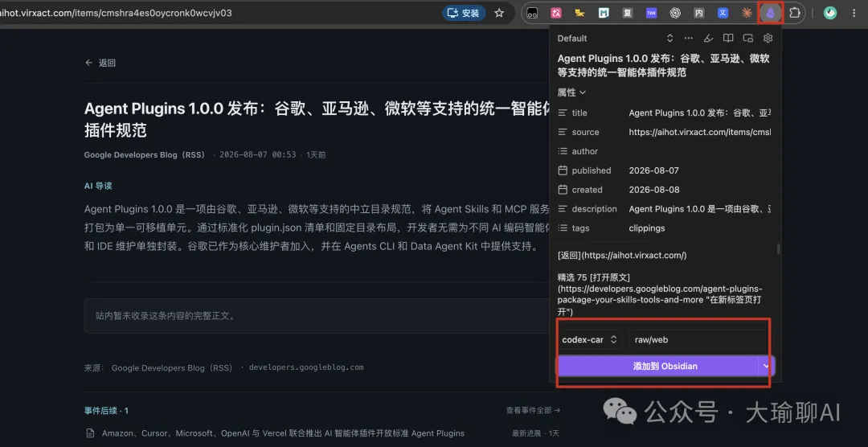The height and width of the screenshot is (447, 868).
Task: Click the author property list icon
Action: click(563, 151)
